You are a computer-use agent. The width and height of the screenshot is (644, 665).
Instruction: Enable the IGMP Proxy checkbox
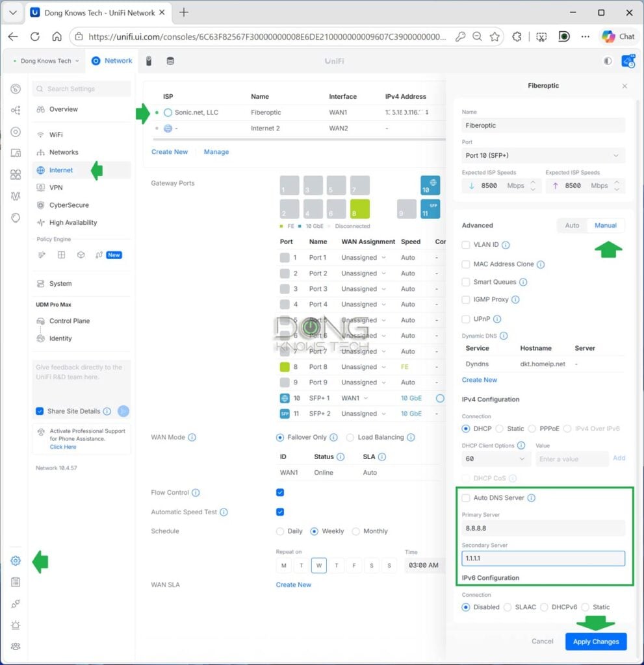pos(466,300)
